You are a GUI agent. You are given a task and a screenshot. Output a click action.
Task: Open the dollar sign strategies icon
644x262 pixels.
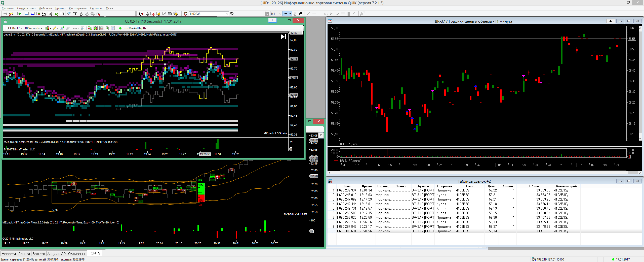click(107, 28)
